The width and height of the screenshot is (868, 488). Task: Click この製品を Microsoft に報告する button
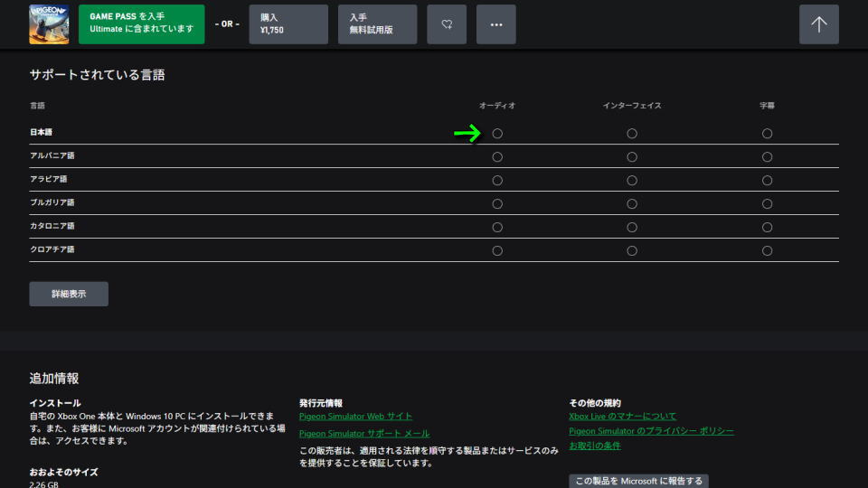(638, 481)
